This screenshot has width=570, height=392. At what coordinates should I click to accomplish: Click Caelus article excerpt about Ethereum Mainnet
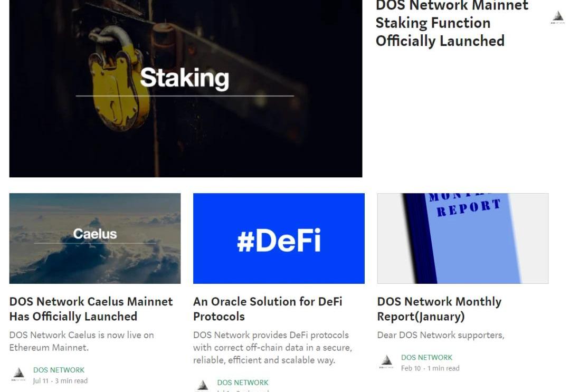coord(82,341)
